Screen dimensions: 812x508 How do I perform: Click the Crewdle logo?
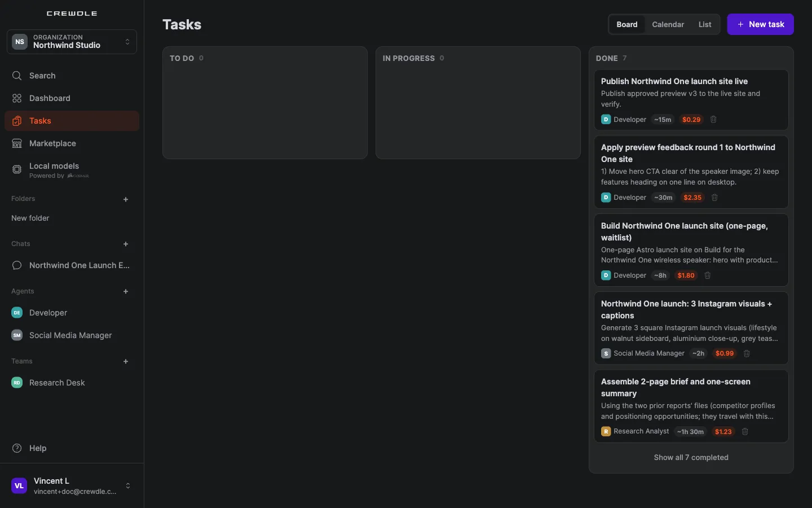[72, 13]
